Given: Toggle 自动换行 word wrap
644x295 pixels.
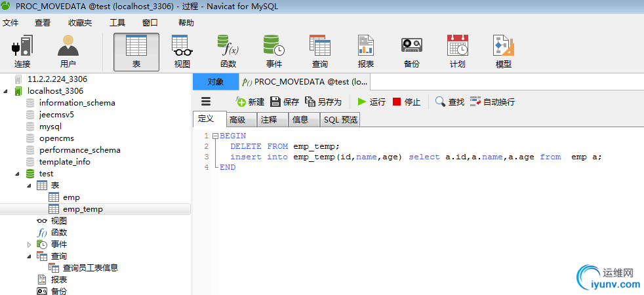Looking at the screenshot, I should 493,102.
